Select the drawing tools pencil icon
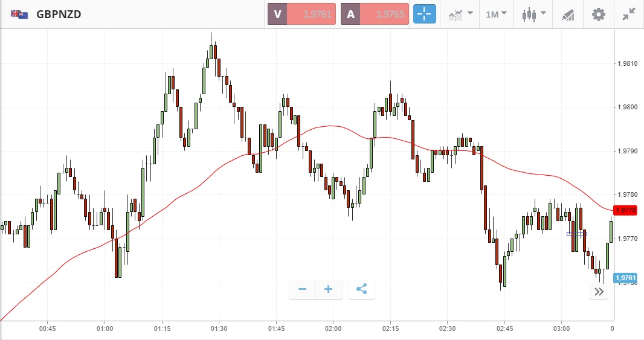Image resolution: width=644 pixels, height=340 pixels. tap(568, 14)
